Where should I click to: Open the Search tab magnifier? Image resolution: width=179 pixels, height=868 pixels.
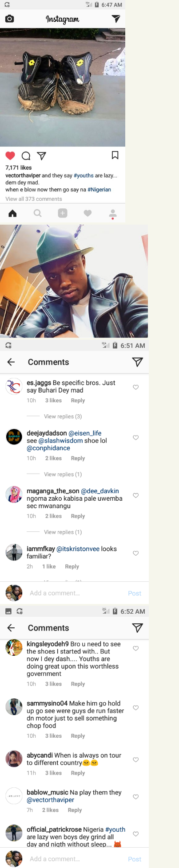coord(38,214)
